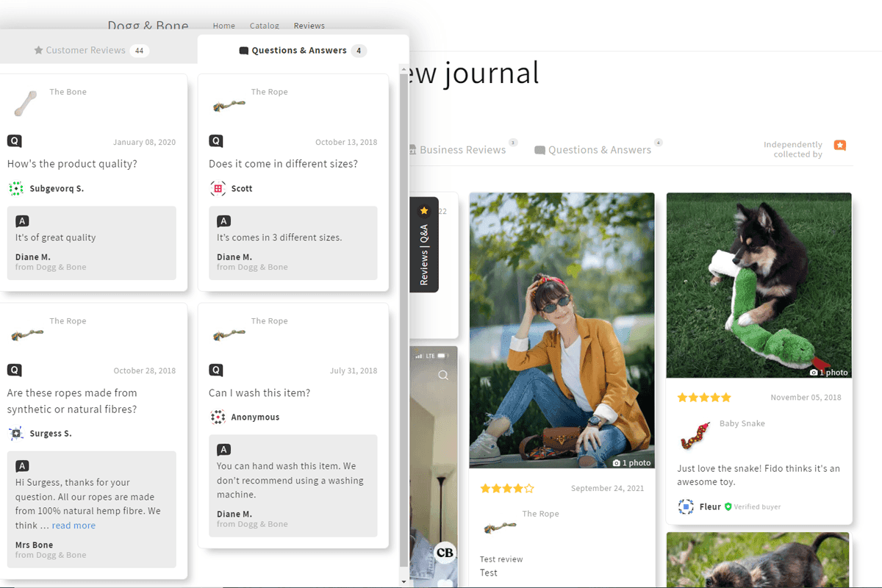882x588 pixels.
Task: Open Reviews in the top navigation
Action: click(309, 26)
